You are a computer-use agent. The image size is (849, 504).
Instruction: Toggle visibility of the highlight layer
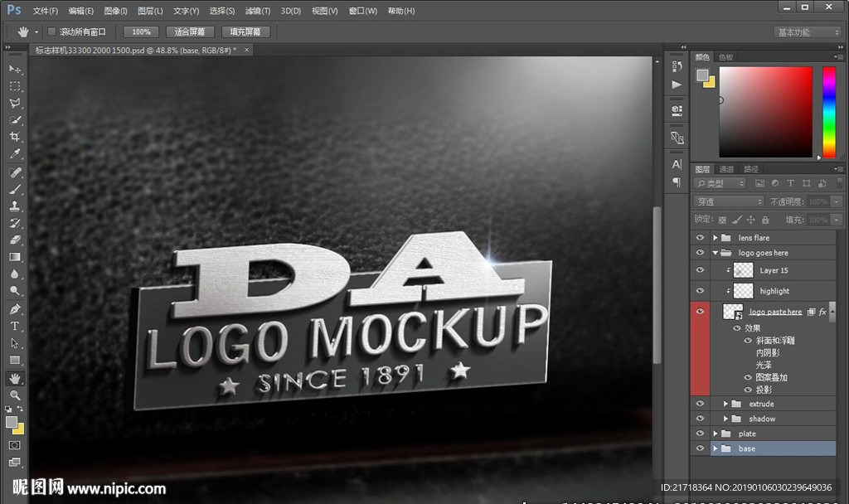[700, 291]
